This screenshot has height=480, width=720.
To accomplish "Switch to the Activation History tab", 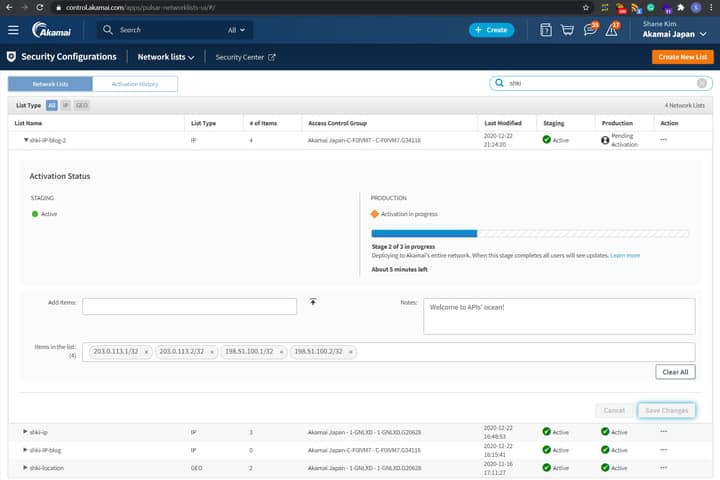I will click(134, 84).
